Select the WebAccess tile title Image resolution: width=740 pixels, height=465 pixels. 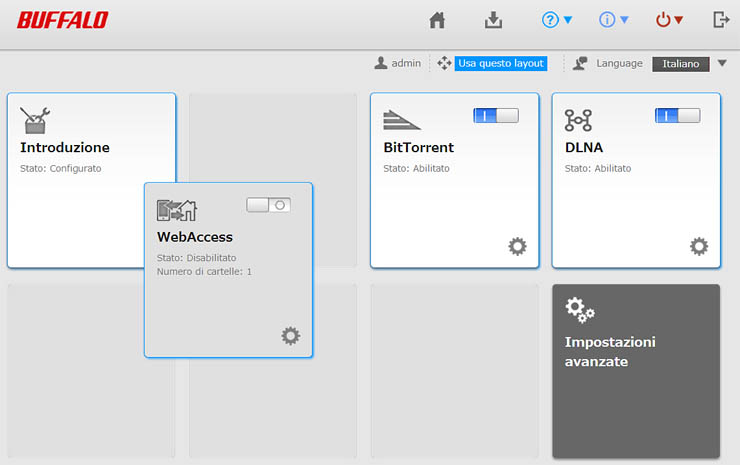coord(195,237)
